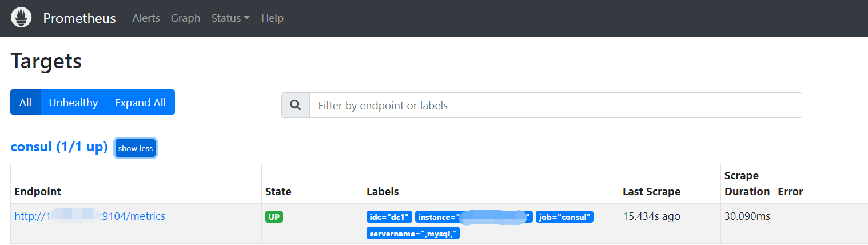868x245 pixels.
Task: Open the Alerts page from navbar
Action: point(146,18)
